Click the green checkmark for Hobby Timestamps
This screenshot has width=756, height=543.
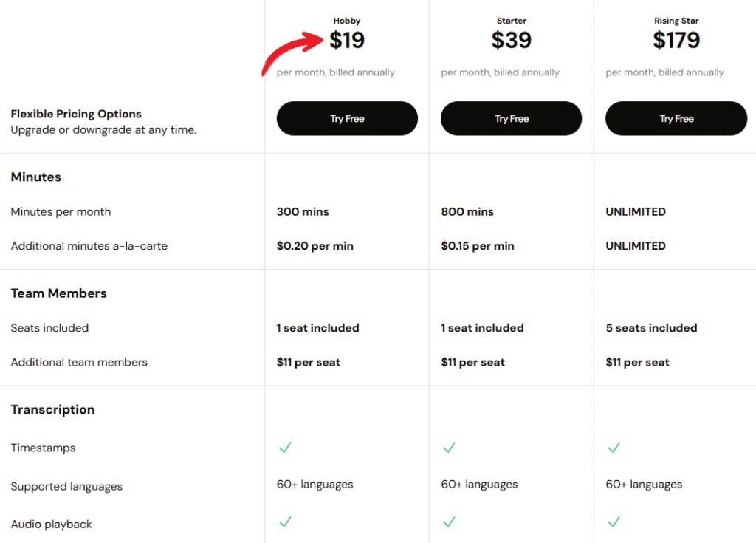pyautogui.click(x=285, y=448)
